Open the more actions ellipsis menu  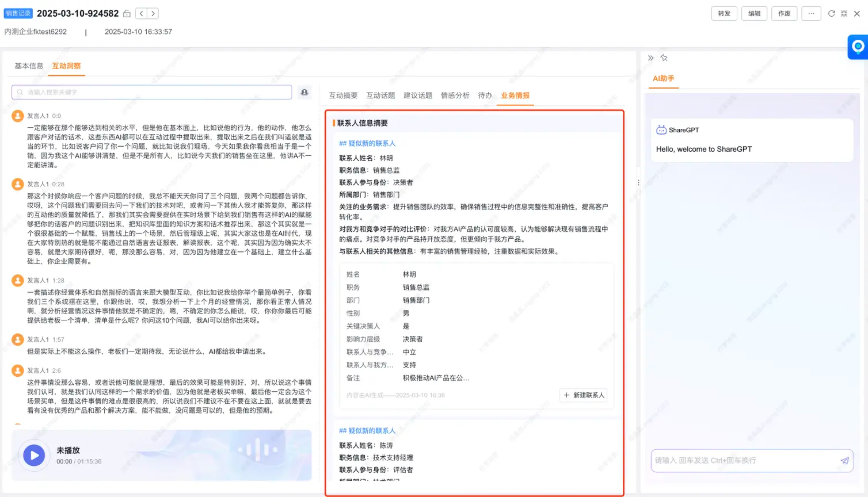811,14
